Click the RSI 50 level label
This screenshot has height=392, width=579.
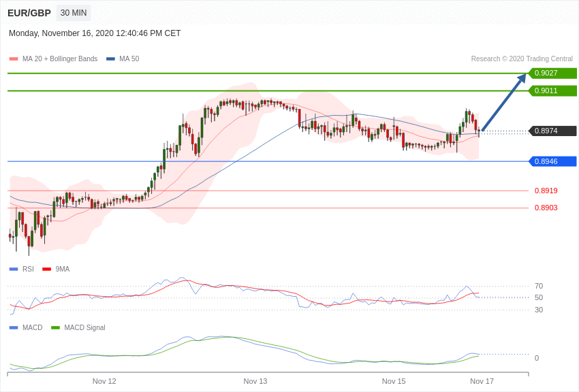pyautogui.click(x=539, y=297)
